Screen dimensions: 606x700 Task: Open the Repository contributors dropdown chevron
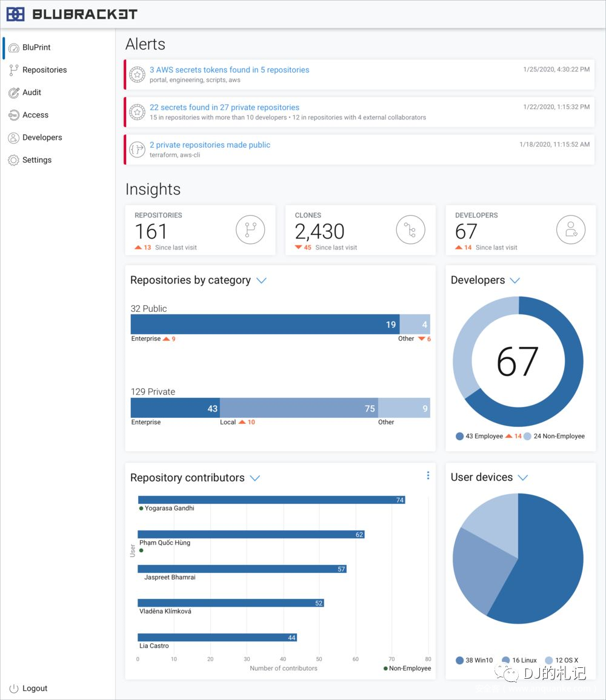coord(255,478)
